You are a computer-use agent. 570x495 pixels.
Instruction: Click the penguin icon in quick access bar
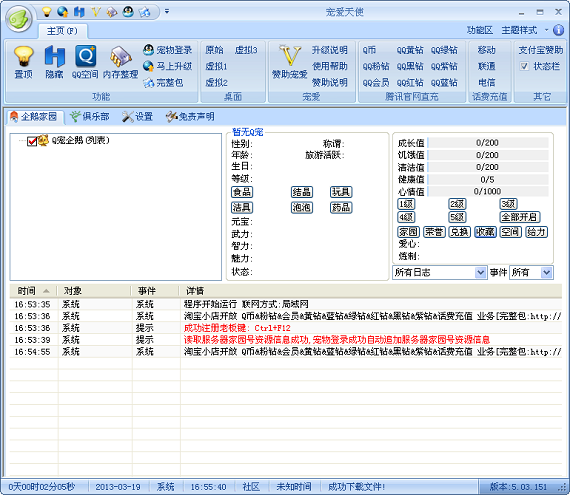pyautogui.click(x=128, y=12)
